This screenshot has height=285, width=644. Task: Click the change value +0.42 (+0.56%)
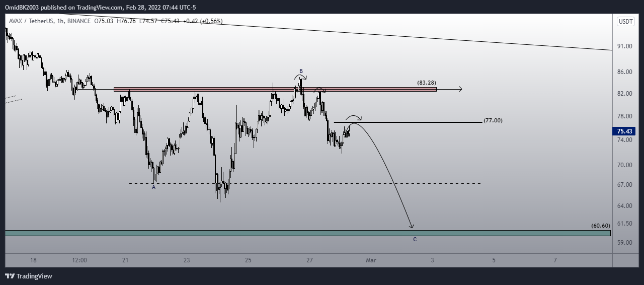203,21
